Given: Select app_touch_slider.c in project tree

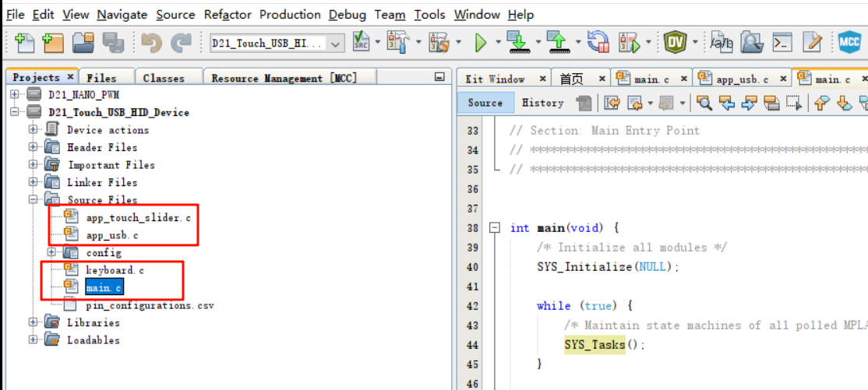Looking at the screenshot, I should [x=139, y=217].
